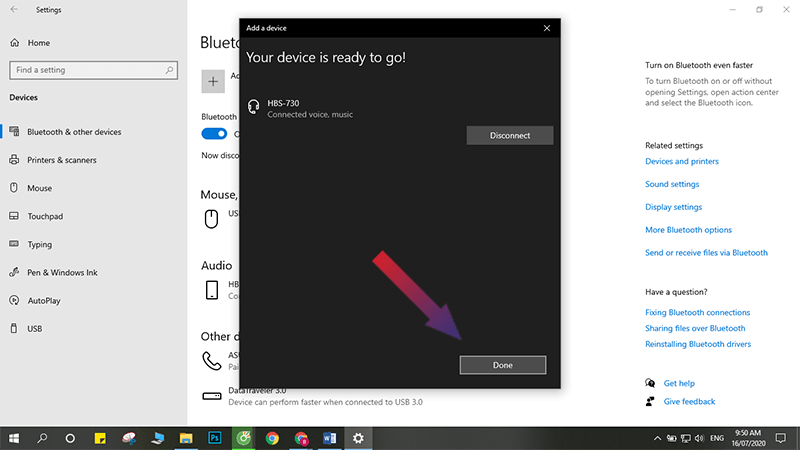The height and width of the screenshot is (450, 800).
Task: Open Mouse settings page
Action: click(40, 188)
